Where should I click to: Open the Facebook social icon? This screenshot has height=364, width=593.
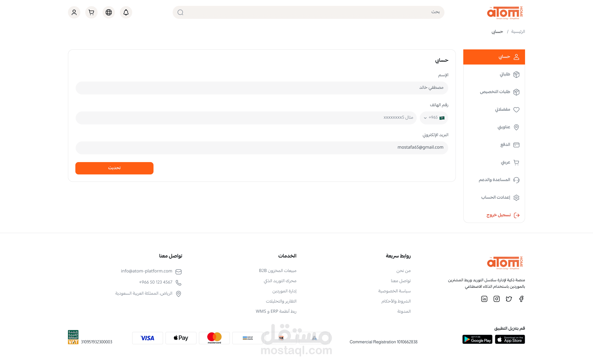[521, 299]
